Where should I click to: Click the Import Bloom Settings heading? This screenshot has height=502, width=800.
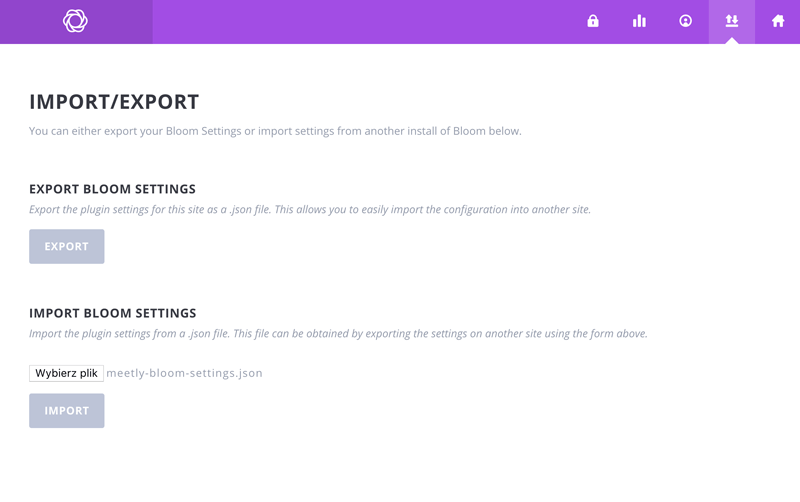point(113,313)
